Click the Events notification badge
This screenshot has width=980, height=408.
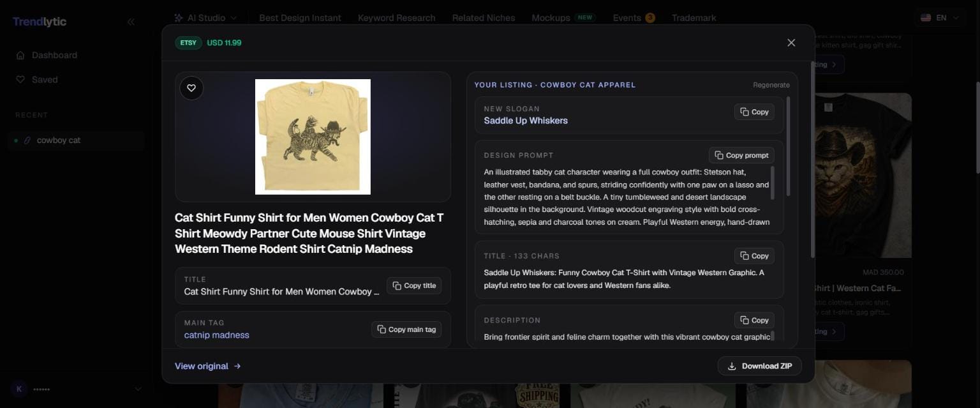650,18
